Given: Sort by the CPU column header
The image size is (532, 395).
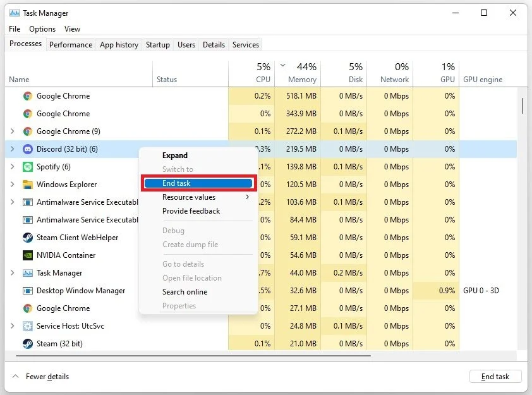Looking at the screenshot, I should tap(251, 73).
